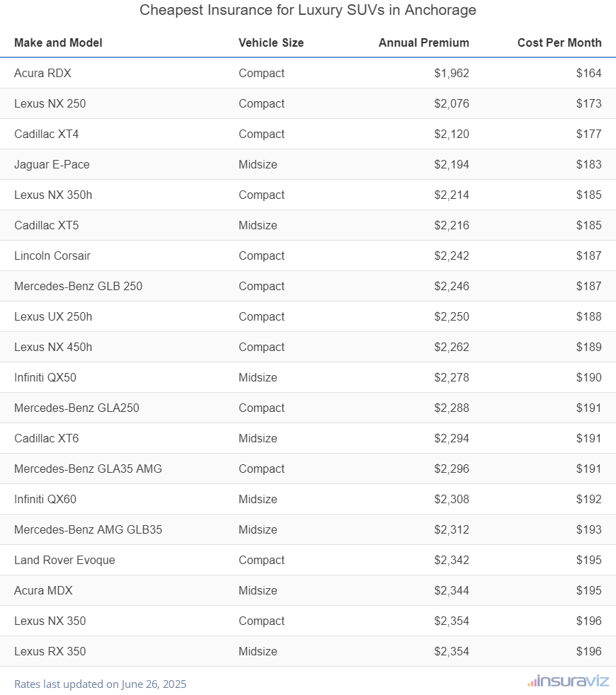Click on Lincoln Corsair in the table
Screen dimensions: 616x695
tap(52, 255)
